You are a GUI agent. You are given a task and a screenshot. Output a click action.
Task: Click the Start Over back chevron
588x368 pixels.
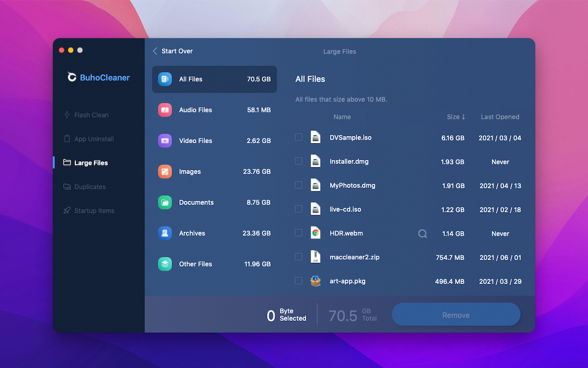tap(155, 51)
